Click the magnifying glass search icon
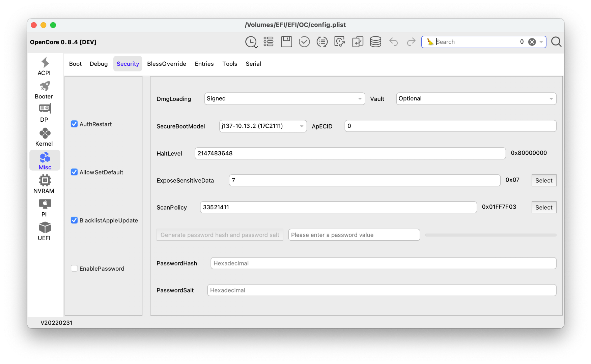This screenshot has width=591, height=364. (556, 42)
